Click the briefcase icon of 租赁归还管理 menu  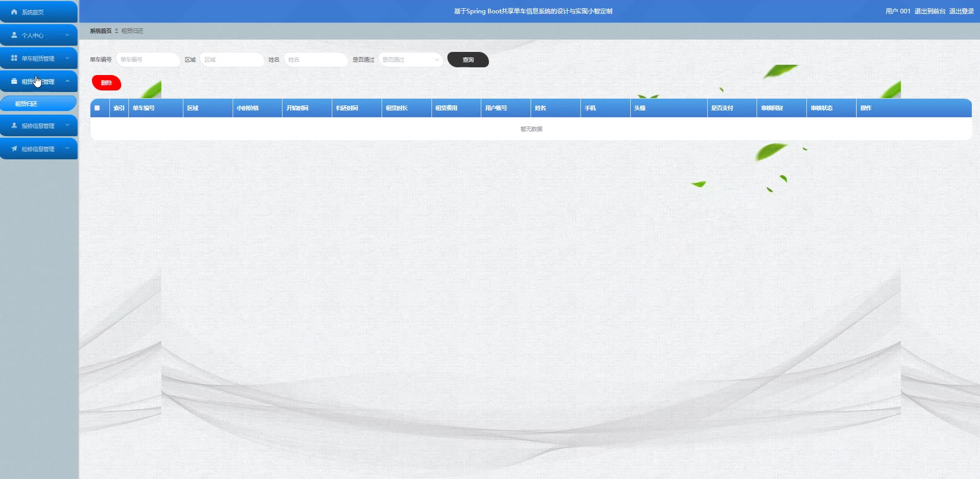coord(14,81)
